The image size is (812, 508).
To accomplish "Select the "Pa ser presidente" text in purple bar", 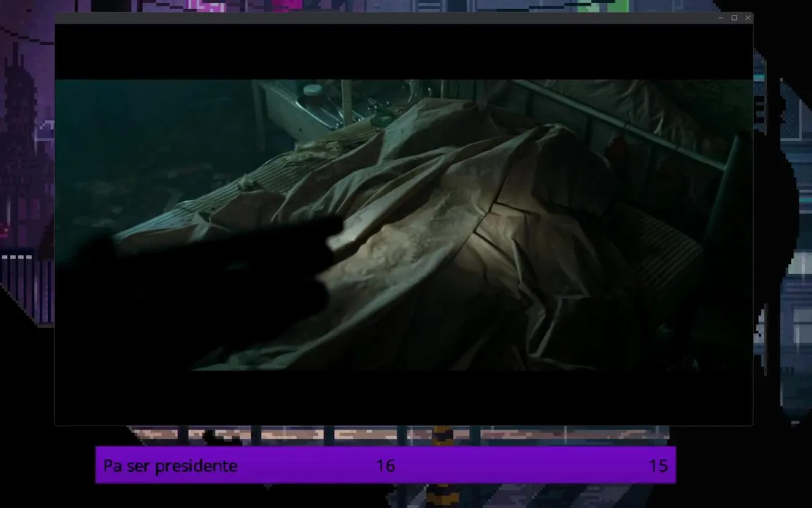I will pyautogui.click(x=171, y=466).
